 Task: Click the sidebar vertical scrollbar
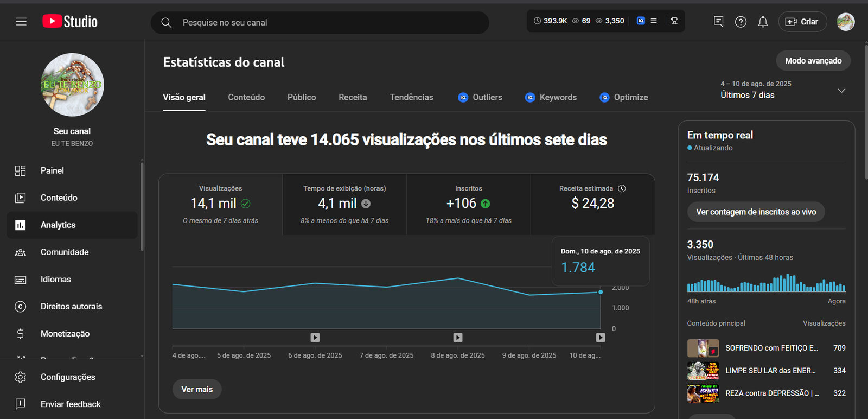pyautogui.click(x=142, y=206)
